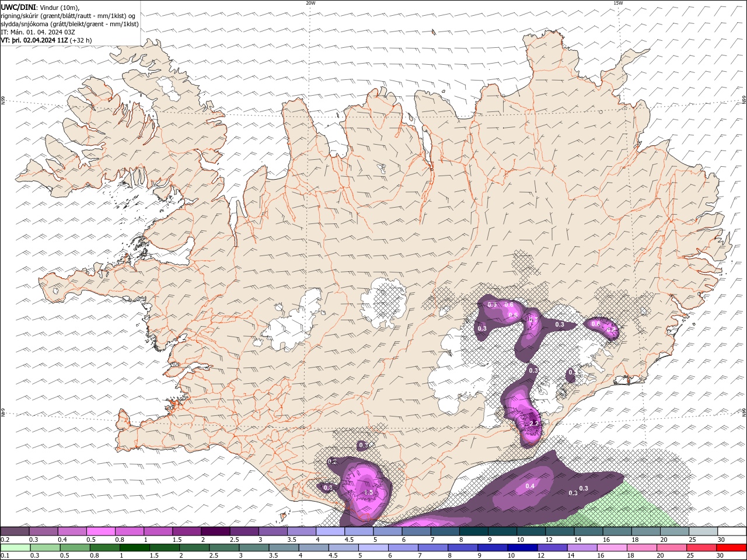Pick bright red lower swatch after 30

point(731,548)
